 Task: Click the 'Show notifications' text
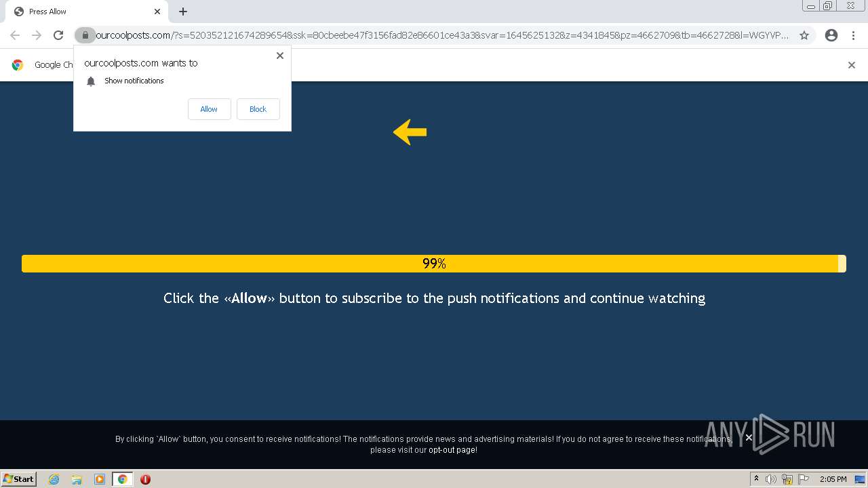click(x=134, y=81)
